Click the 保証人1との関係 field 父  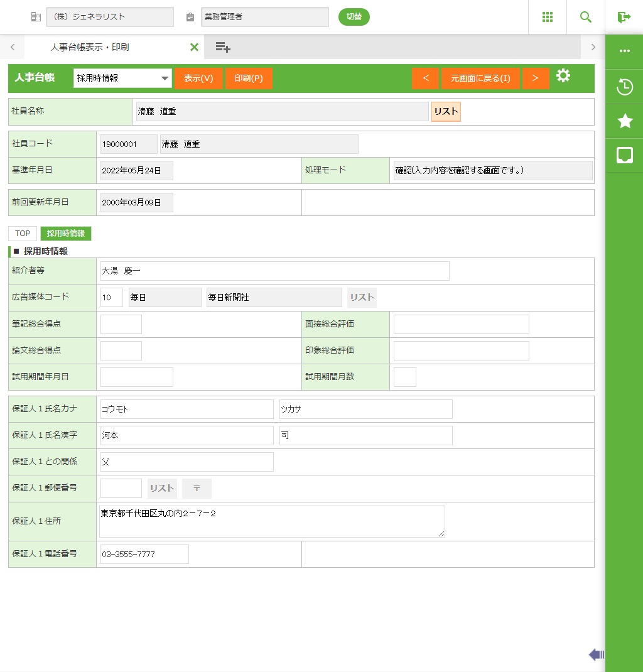[x=186, y=462]
